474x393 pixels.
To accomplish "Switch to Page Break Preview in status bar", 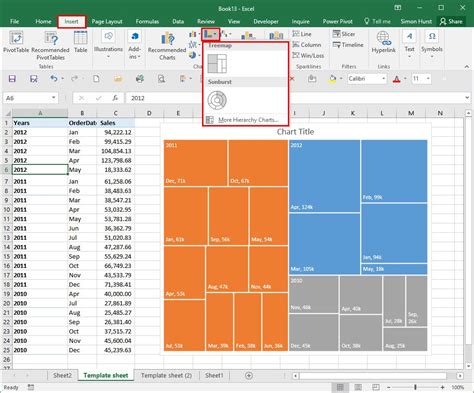I will coord(376,387).
